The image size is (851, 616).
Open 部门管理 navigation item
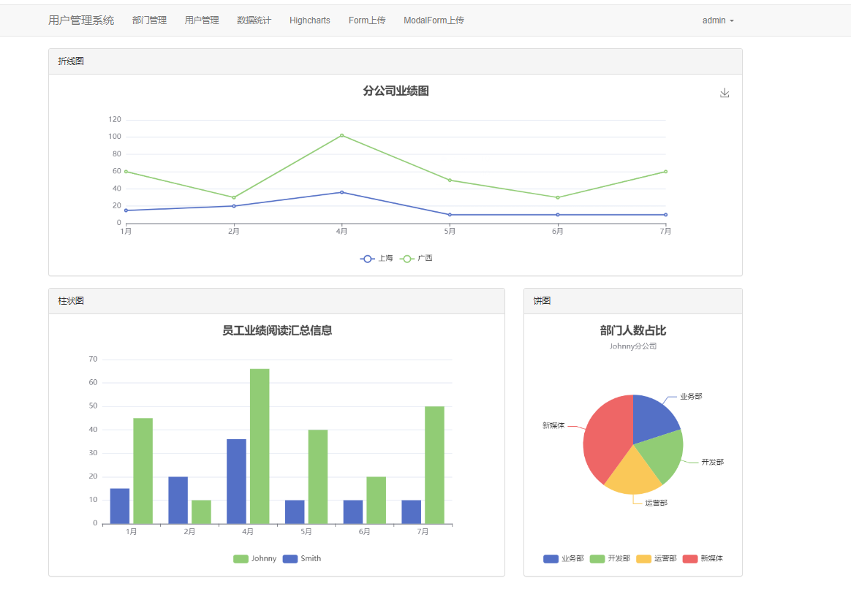pyautogui.click(x=149, y=20)
